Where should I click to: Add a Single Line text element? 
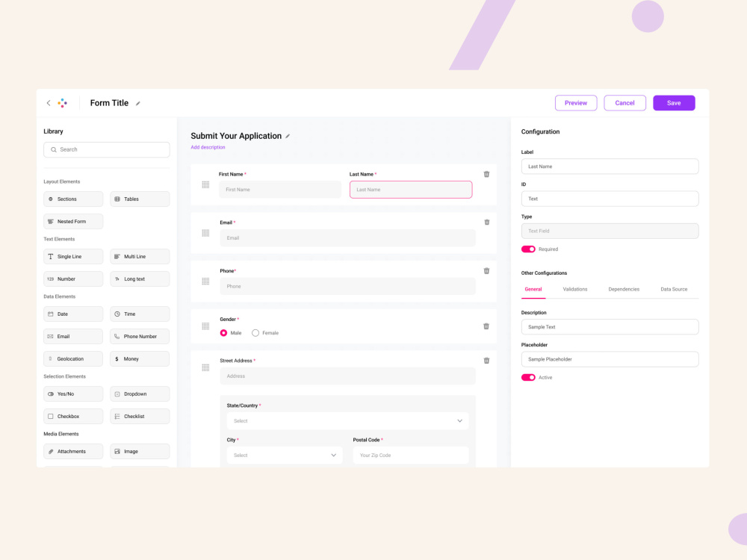pos(73,257)
